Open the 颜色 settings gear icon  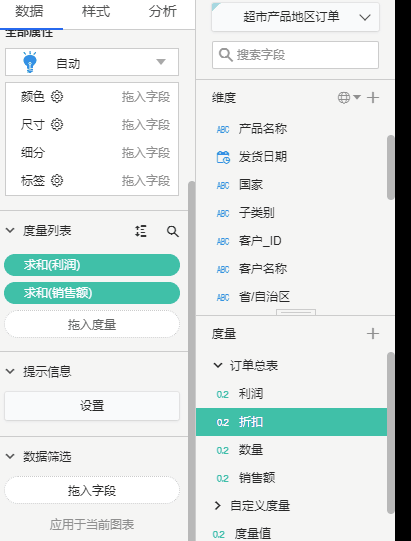coord(57,97)
